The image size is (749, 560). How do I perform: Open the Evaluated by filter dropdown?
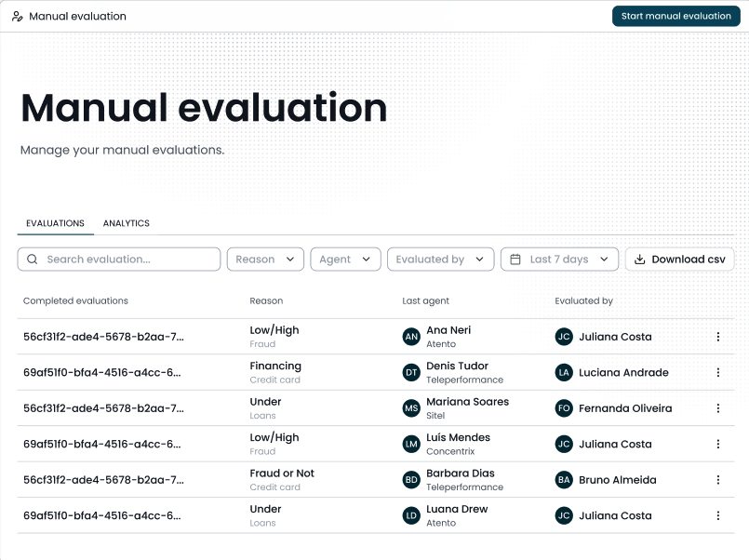tap(440, 260)
